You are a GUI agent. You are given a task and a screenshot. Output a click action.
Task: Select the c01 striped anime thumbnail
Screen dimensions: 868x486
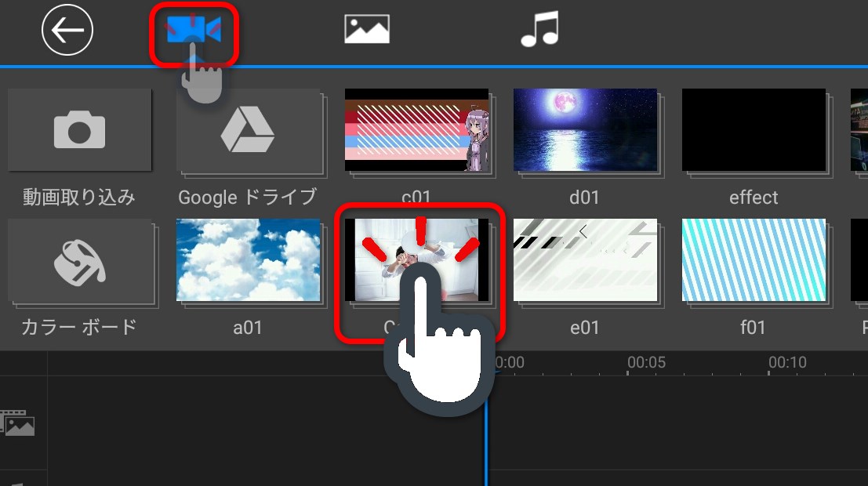click(416, 130)
